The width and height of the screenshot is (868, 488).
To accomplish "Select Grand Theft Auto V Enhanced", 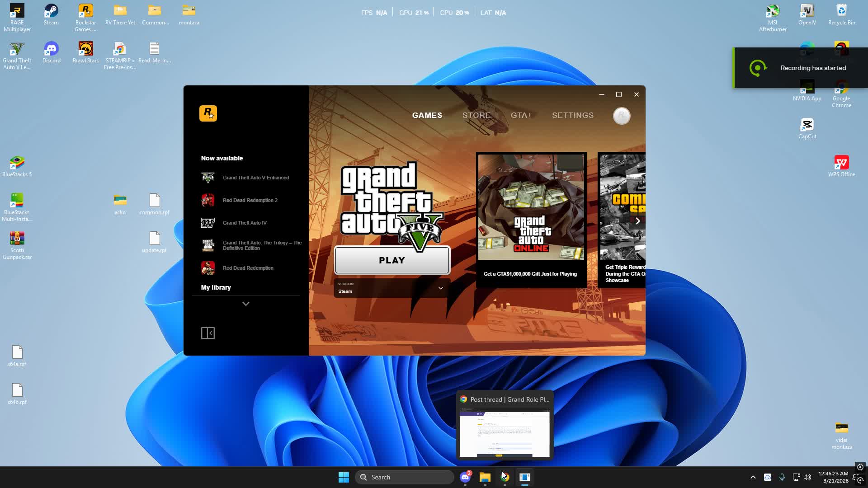I will click(x=255, y=178).
